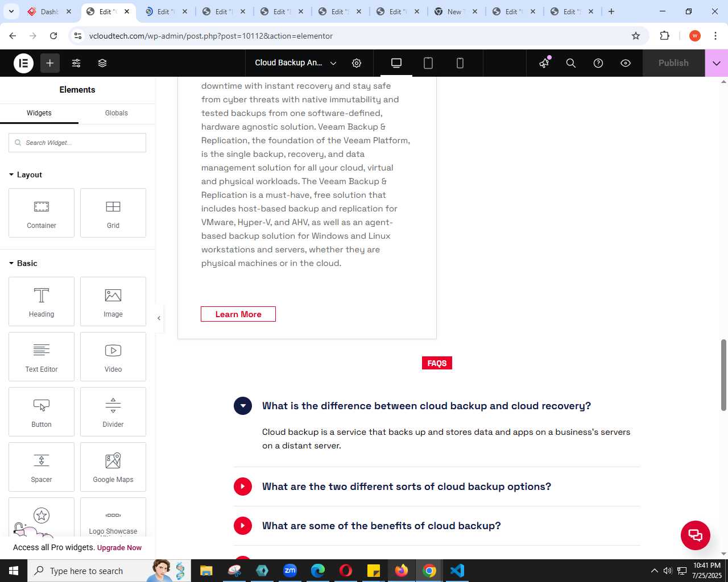Screen dimensions: 728x582
Task: Click the Publish button
Action: [x=673, y=63]
